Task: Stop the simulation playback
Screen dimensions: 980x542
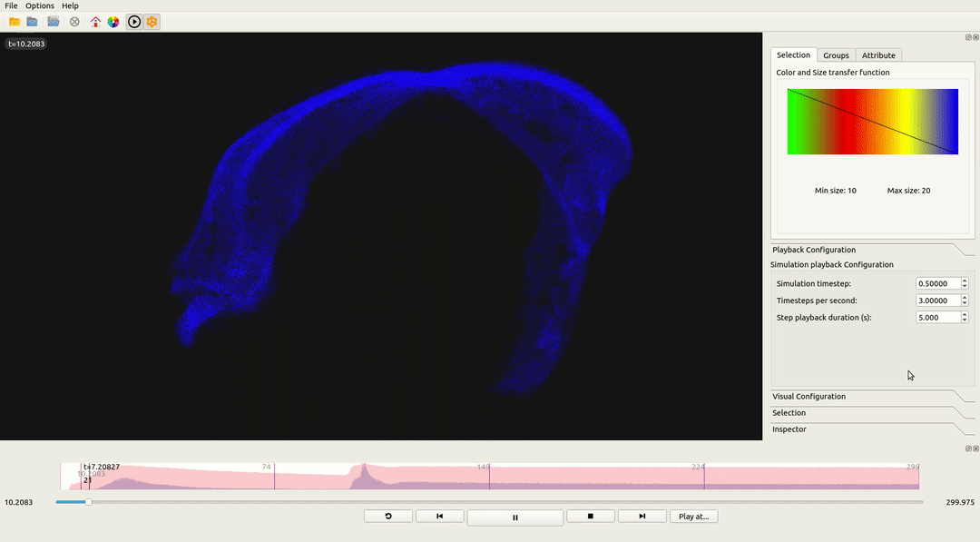Action: point(590,517)
